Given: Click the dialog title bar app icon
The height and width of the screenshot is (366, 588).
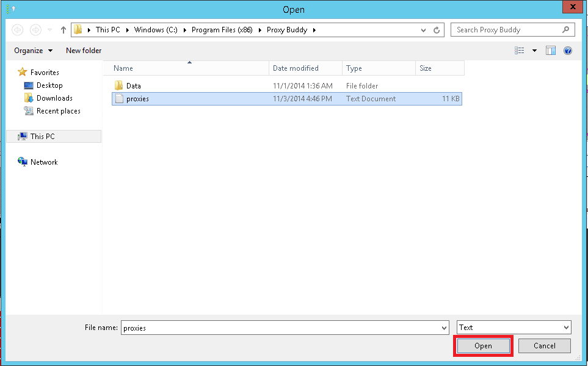Looking at the screenshot, I should coord(11,9).
